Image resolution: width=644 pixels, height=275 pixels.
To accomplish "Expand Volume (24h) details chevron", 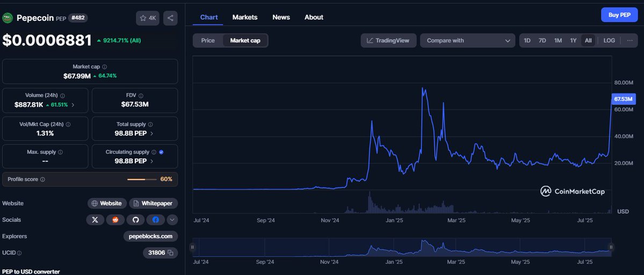I will [x=73, y=105].
